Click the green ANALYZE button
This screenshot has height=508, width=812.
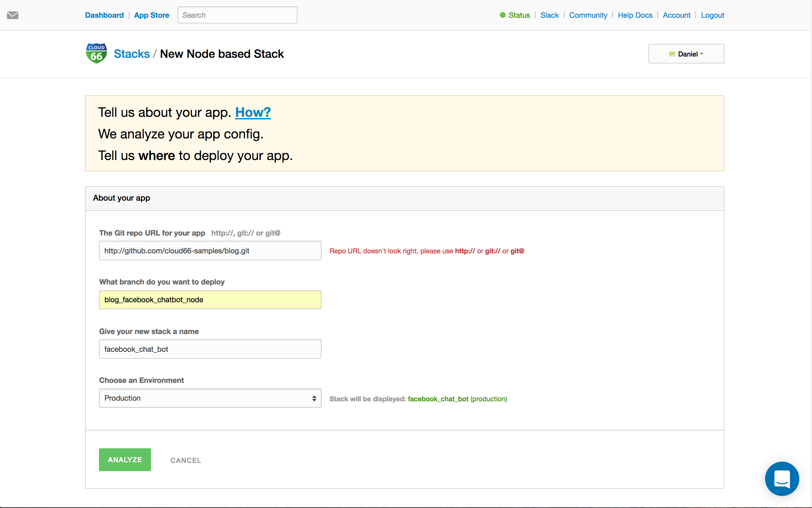click(x=125, y=460)
